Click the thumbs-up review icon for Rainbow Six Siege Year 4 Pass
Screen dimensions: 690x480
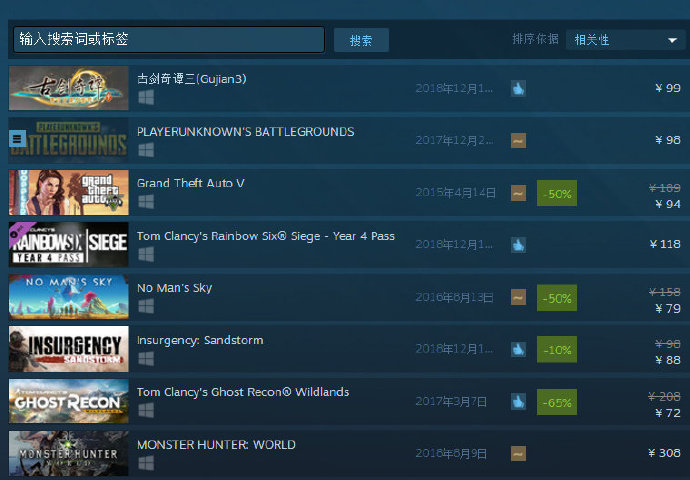point(518,245)
